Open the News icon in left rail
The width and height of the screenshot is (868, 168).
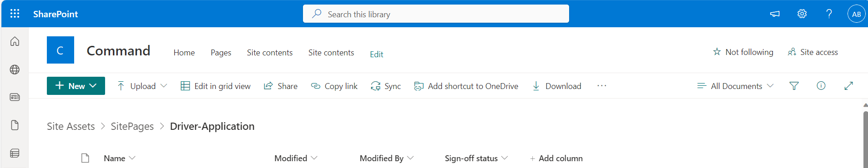[x=15, y=97]
